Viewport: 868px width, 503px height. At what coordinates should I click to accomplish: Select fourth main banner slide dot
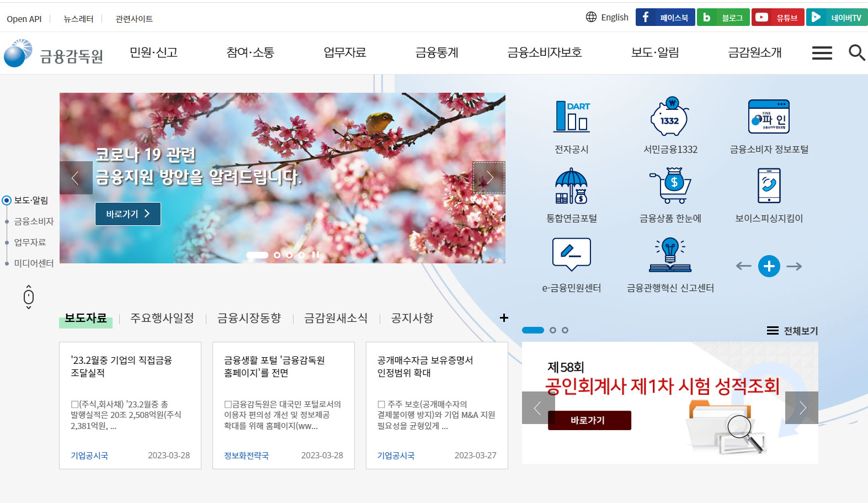301,255
